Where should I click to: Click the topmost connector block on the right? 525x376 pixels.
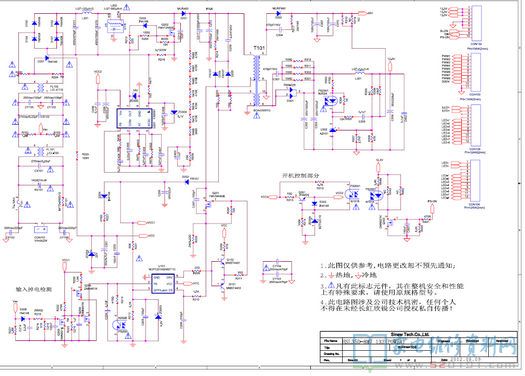pyautogui.click(x=476, y=23)
